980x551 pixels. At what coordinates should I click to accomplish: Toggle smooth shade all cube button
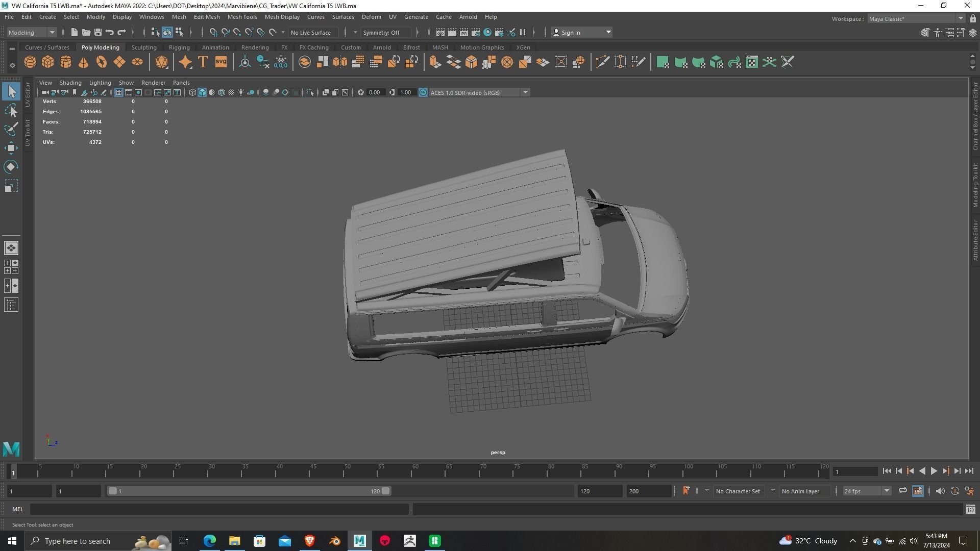tap(202, 92)
